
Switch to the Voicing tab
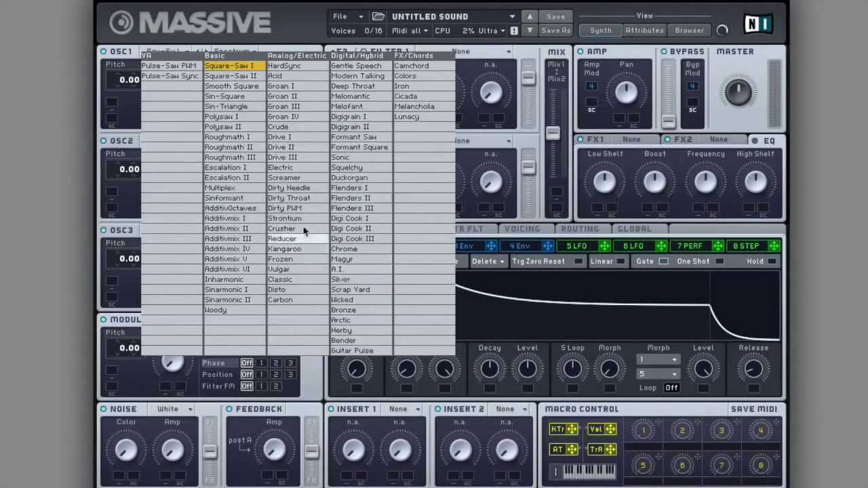[x=522, y=229]
